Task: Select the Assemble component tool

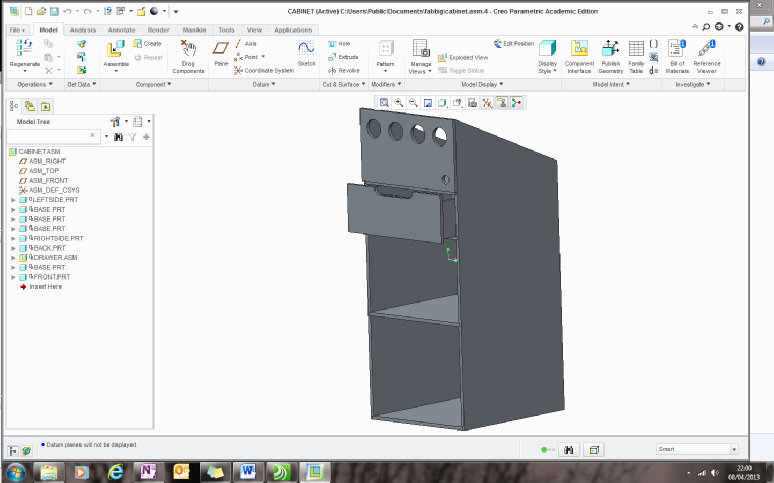Action: click(x=116, y=51)
